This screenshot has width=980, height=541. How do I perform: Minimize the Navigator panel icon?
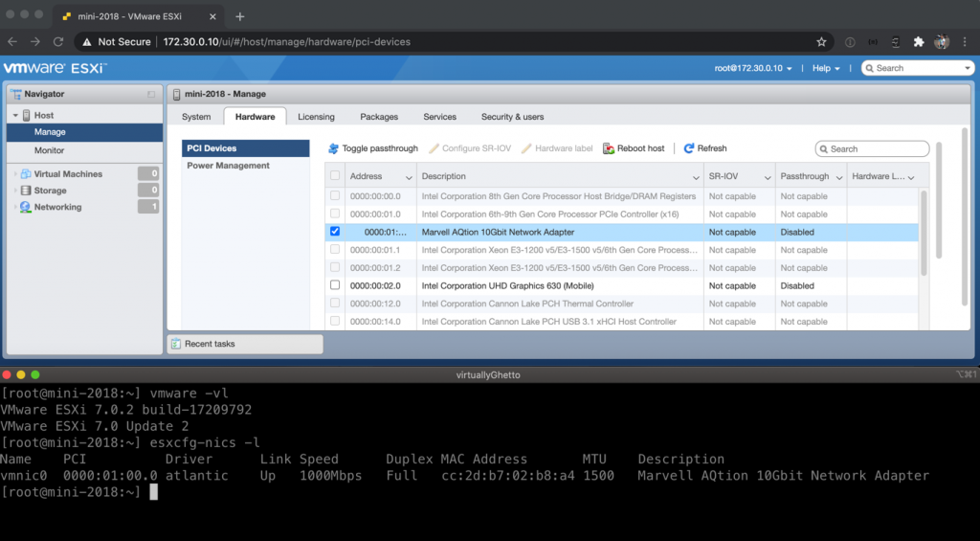(151, 95)
